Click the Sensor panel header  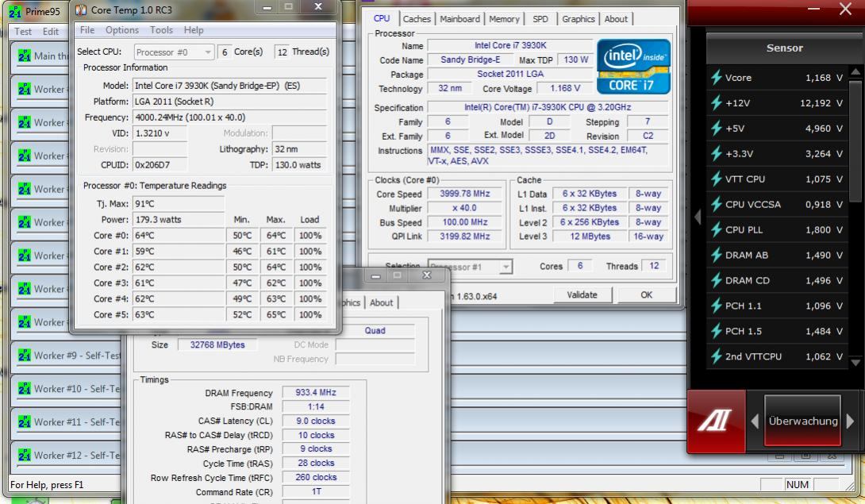tap(784, 48)
